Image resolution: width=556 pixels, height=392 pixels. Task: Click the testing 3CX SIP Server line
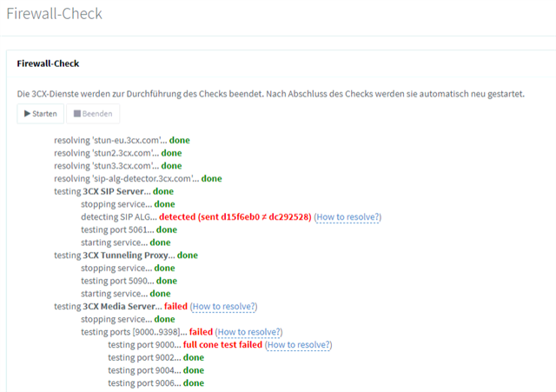coord(114,191)
